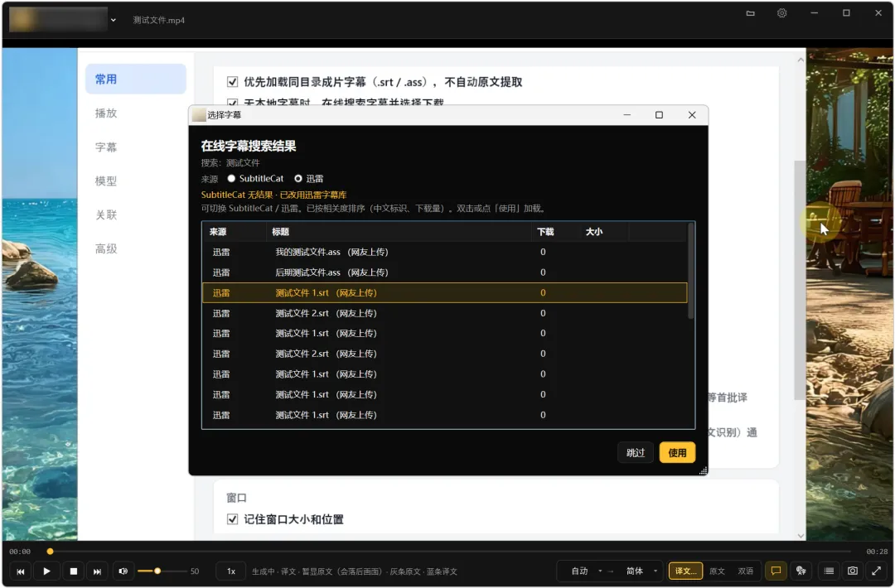Screen dimensions: 895x588
Task: Start video playback with Play button
Action: (x=46, y=571)
